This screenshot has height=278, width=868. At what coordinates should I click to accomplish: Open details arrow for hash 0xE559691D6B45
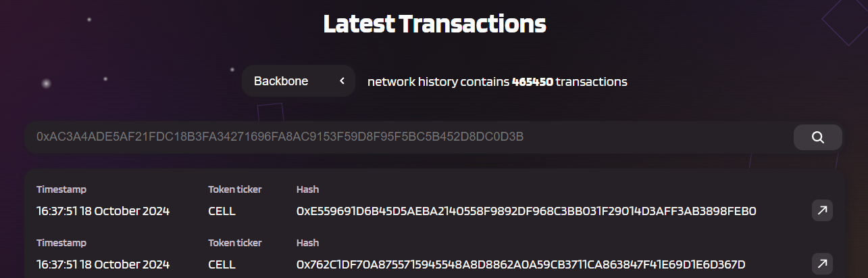(x=822, y=210)
